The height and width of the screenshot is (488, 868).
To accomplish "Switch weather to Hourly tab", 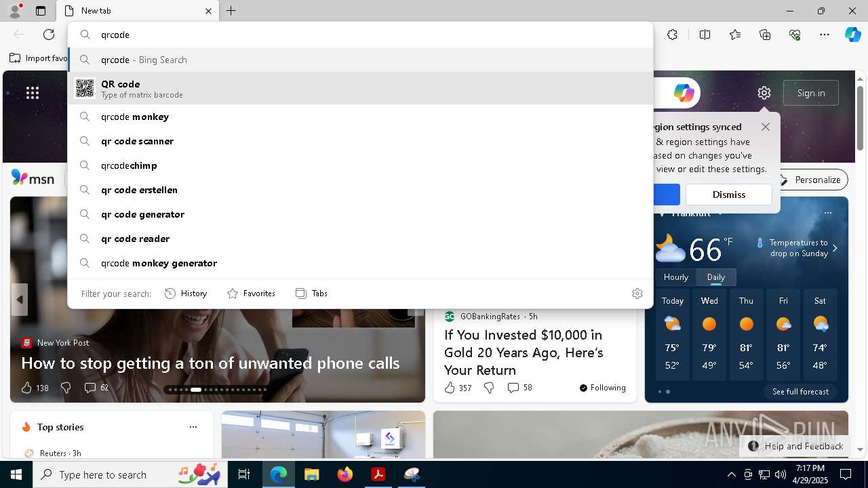I will tap(676, 277).
